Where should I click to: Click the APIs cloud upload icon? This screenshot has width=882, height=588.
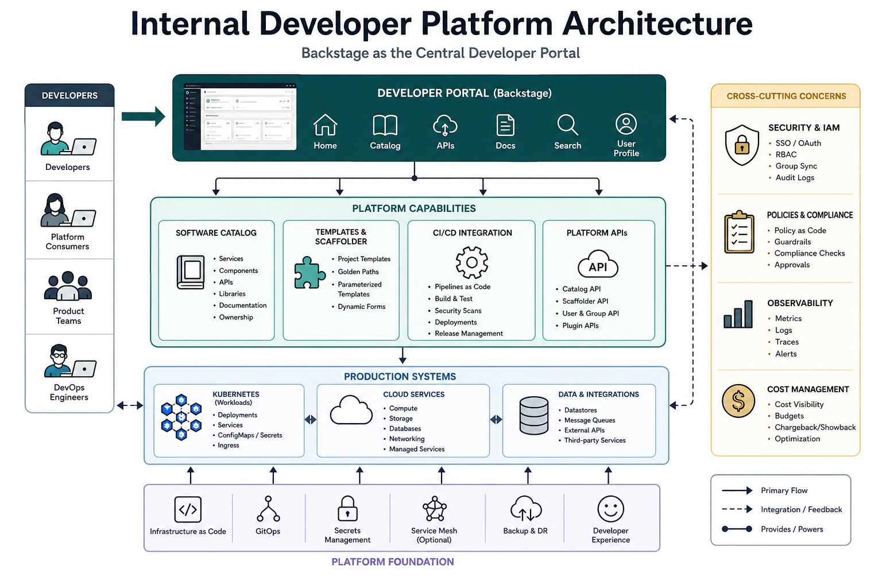[x=445, y=125]
